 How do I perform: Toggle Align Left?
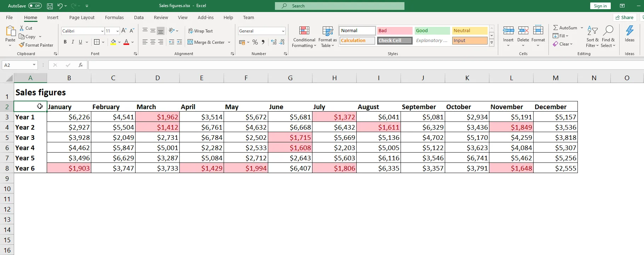(x=145, y=42)
